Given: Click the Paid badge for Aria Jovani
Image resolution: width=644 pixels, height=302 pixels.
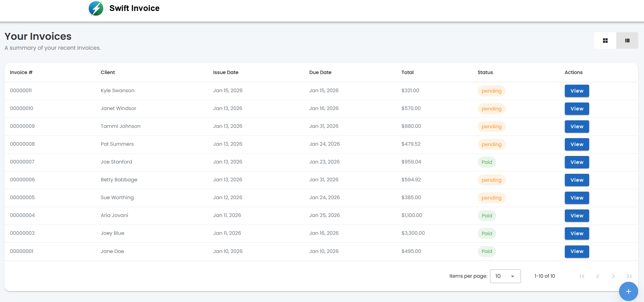Looking at the screenshot, I should [487, 216].
